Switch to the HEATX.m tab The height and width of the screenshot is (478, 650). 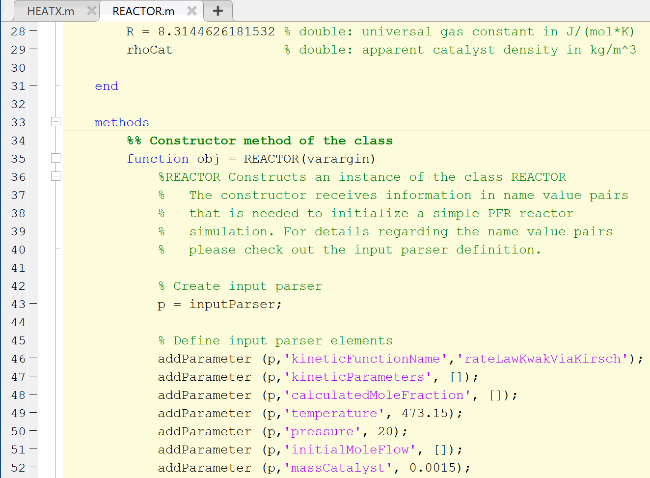(x=51, y=11)
